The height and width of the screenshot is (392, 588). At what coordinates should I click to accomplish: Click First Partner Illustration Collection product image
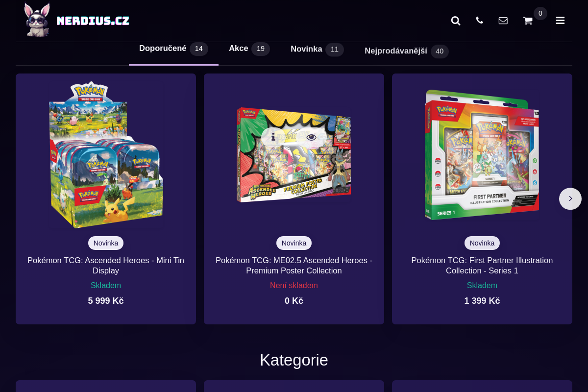tap(482, 155)
